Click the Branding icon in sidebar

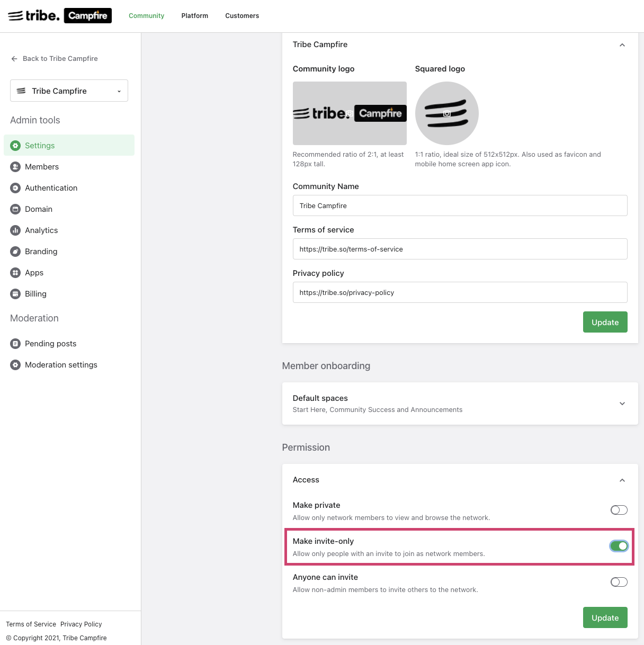[x=15, y=252]
